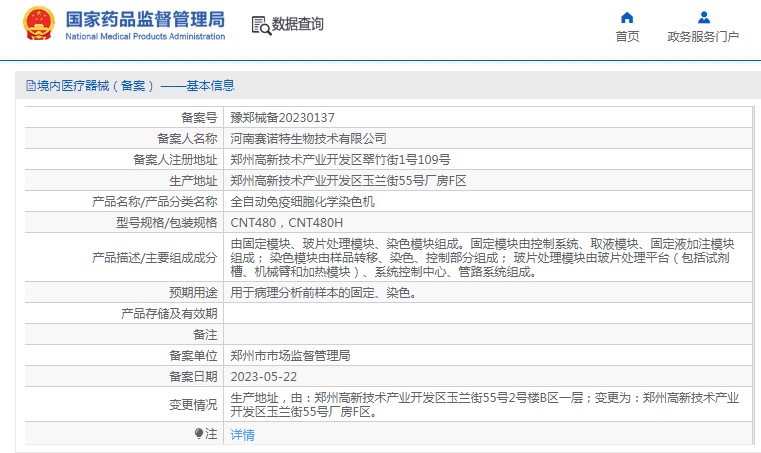The height and width of the screenshot is (453, 761).
Task: Click the 备注 row label
Action: click(x=205, y=335)
